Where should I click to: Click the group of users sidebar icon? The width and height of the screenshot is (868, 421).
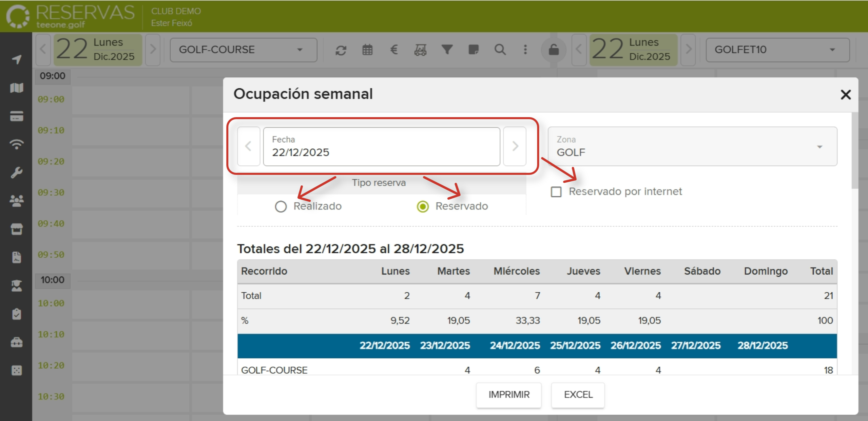tap(16, 201)
